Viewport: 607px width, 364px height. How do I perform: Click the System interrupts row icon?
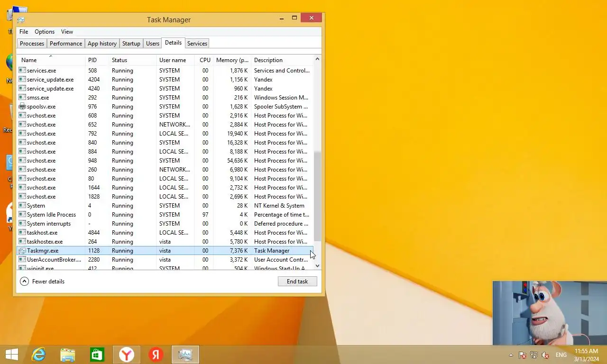pyautogui.click(x=22, y=224)
